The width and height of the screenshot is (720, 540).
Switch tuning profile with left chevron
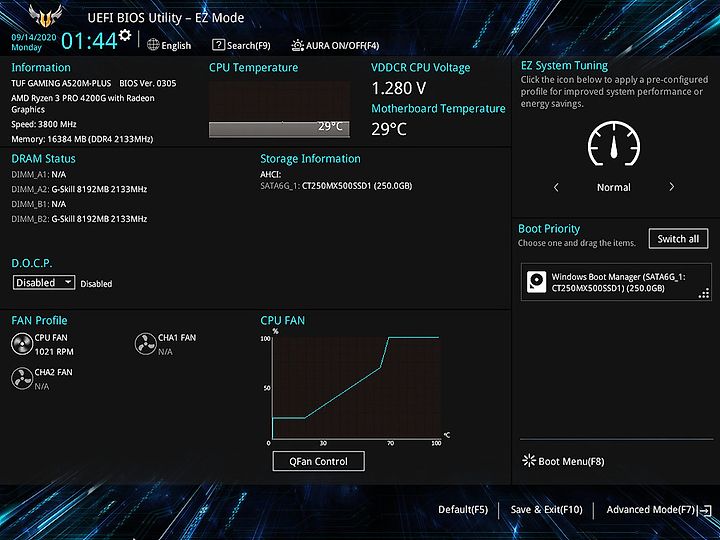coord(556,187)
